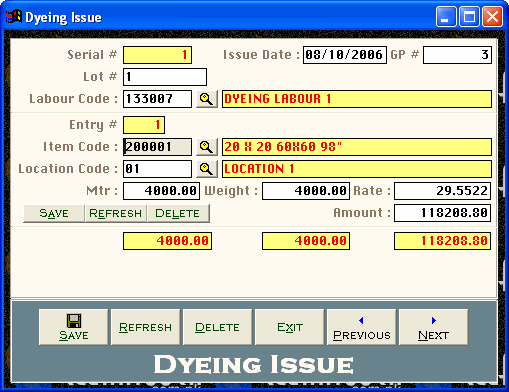
Task: Click the Mtr field
Action: click(161, 191)
